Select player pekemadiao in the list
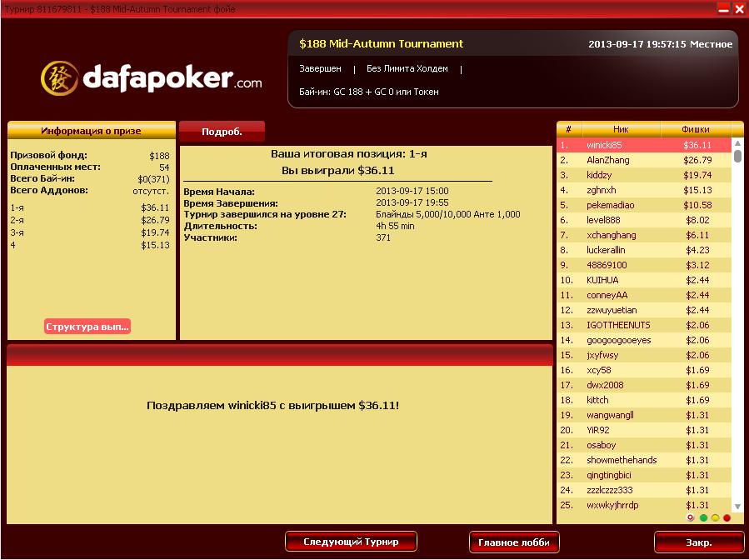 point(644,205)
